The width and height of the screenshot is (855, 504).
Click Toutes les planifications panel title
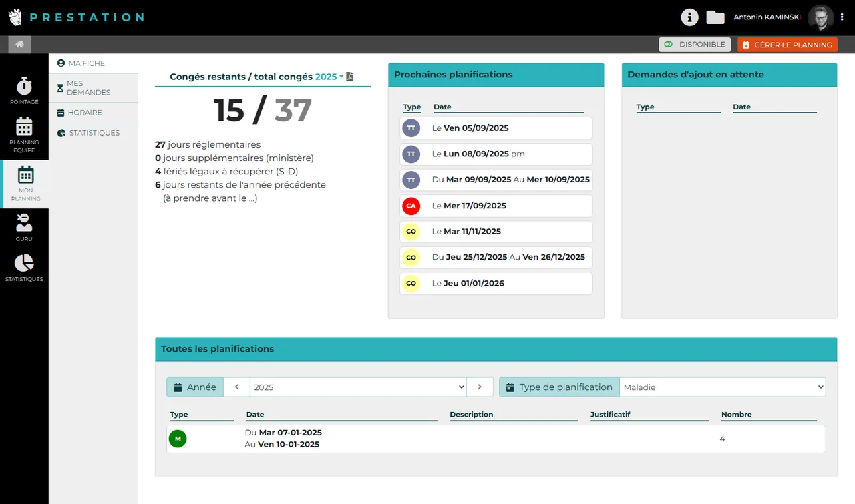tap(218, 349)
